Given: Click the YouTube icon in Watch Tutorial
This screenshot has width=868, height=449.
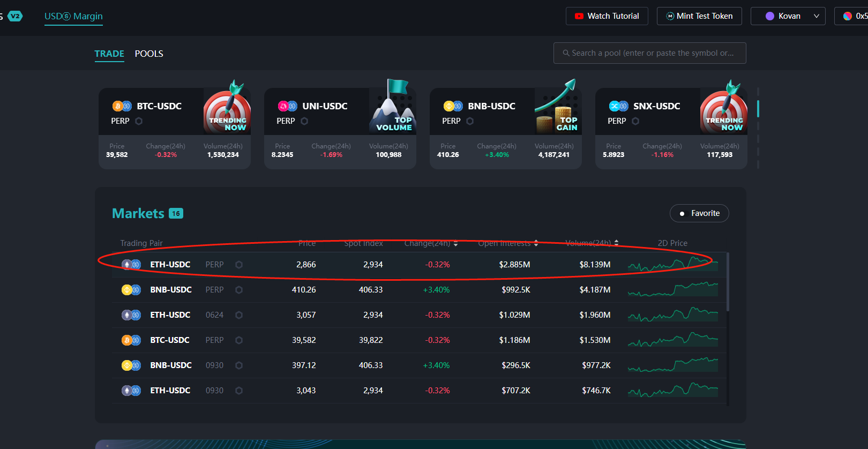Looking at the screenshot, I should click(x=579, y=16).
